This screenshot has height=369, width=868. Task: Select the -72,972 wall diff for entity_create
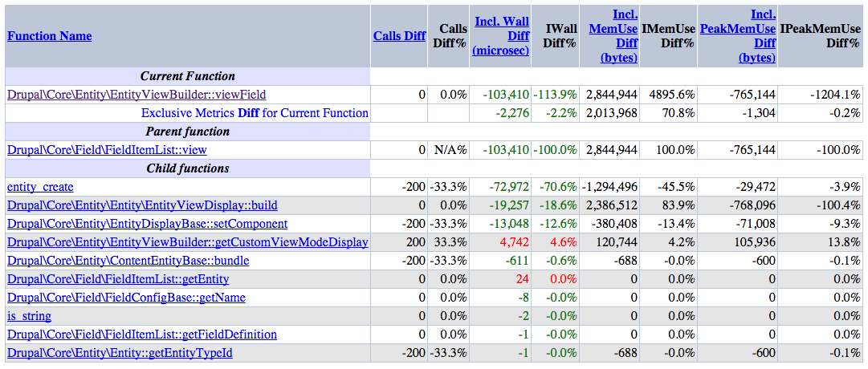click(508, 187)
